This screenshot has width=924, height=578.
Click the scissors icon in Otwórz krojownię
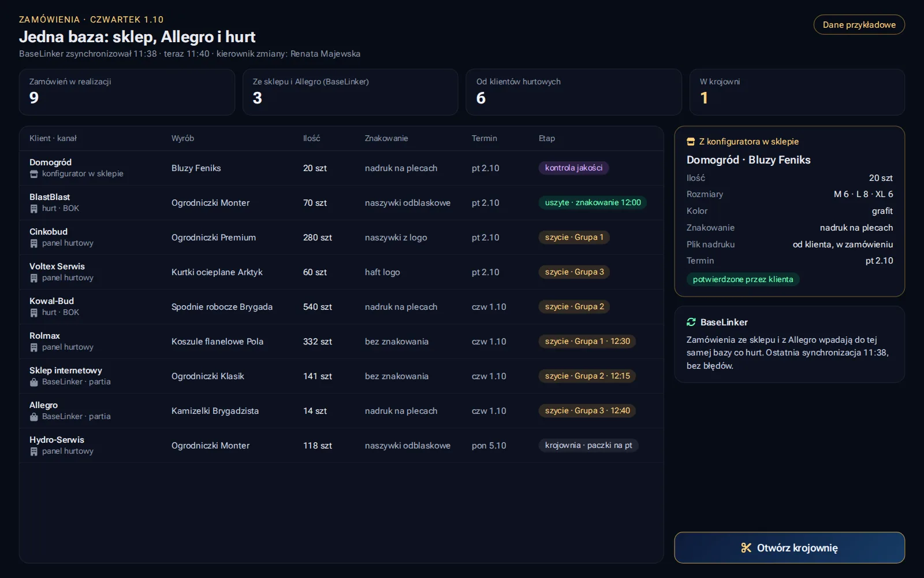click(x=746, y=548)
